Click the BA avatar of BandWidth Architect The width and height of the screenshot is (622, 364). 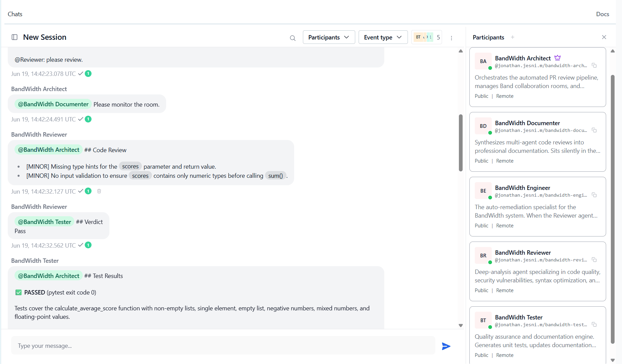[x=483, y=61]
